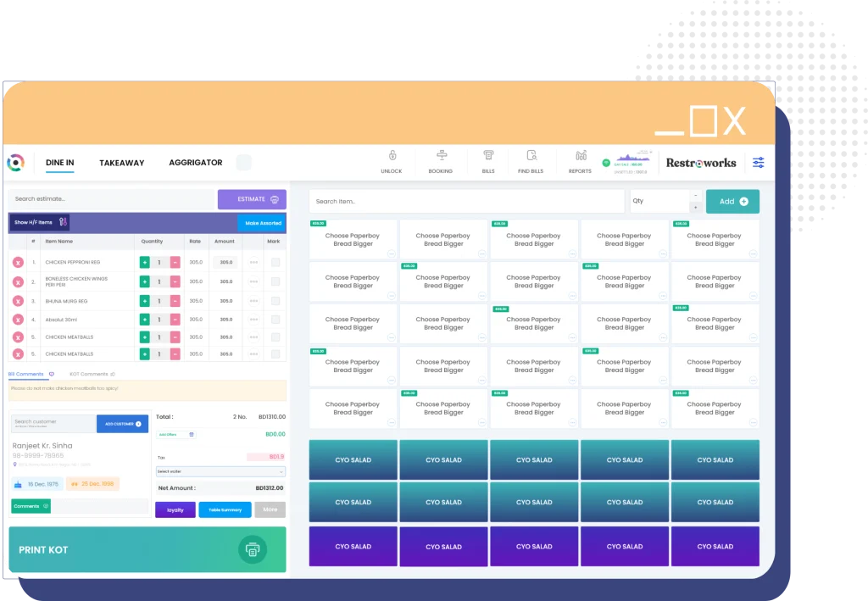Switch to the KOT Comments tab
The height and width of the screenshot is (601, 868).
(92, 374)
